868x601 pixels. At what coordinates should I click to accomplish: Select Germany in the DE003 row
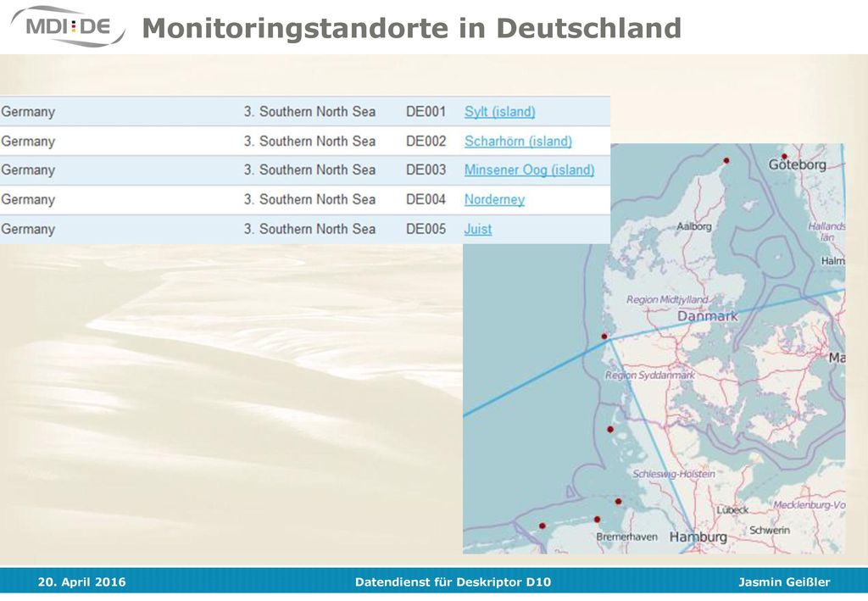[x=28, y=170]
